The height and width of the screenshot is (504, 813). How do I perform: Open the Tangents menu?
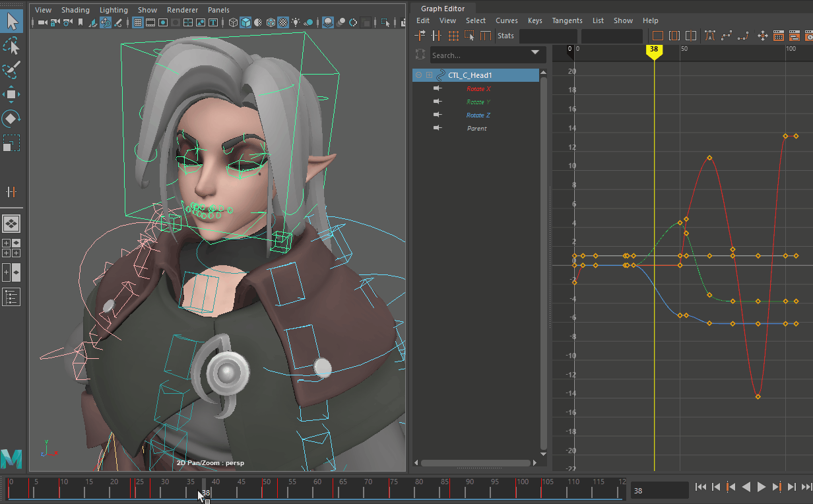(567, 20)
